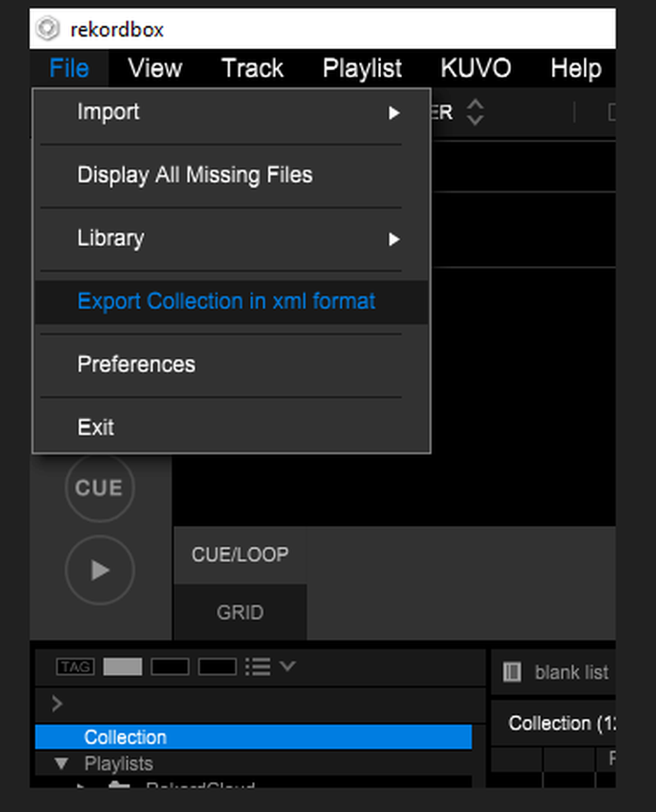Click the round CUE button
This screenshot has height=812, width=656.
[x=100, y=488]
